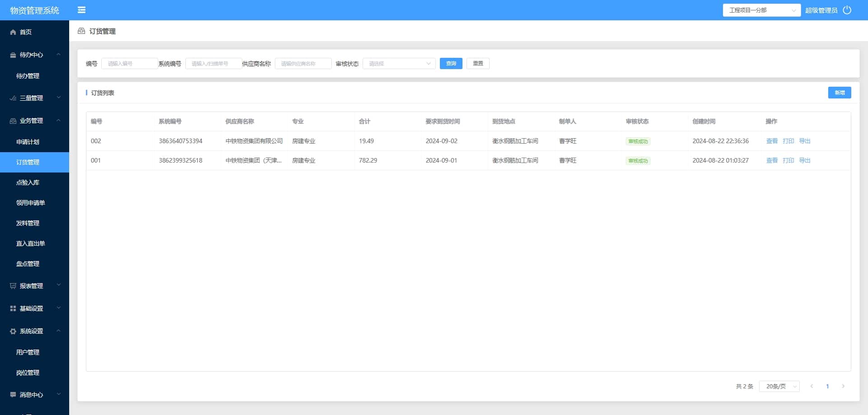Viewport: 868px width, 415px height.
Task: Print order 001 via 打印
Action: (x=788, y=160)
